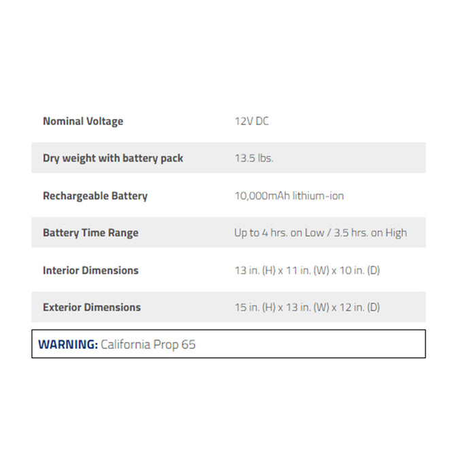
Task: Click the Rechargeable Battery label
Action: [x=95, y=196]
